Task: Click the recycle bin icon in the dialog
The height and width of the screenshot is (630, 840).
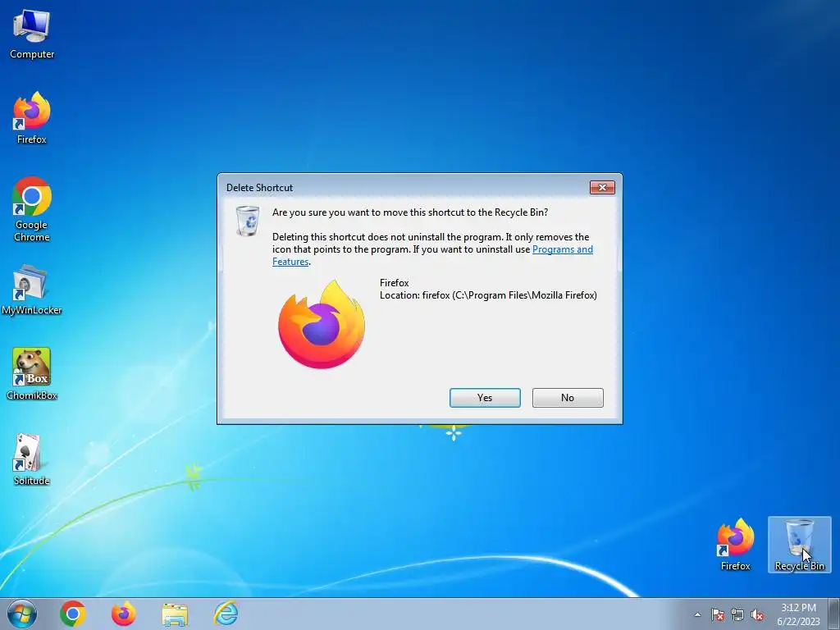Action: tap(248, 220)
